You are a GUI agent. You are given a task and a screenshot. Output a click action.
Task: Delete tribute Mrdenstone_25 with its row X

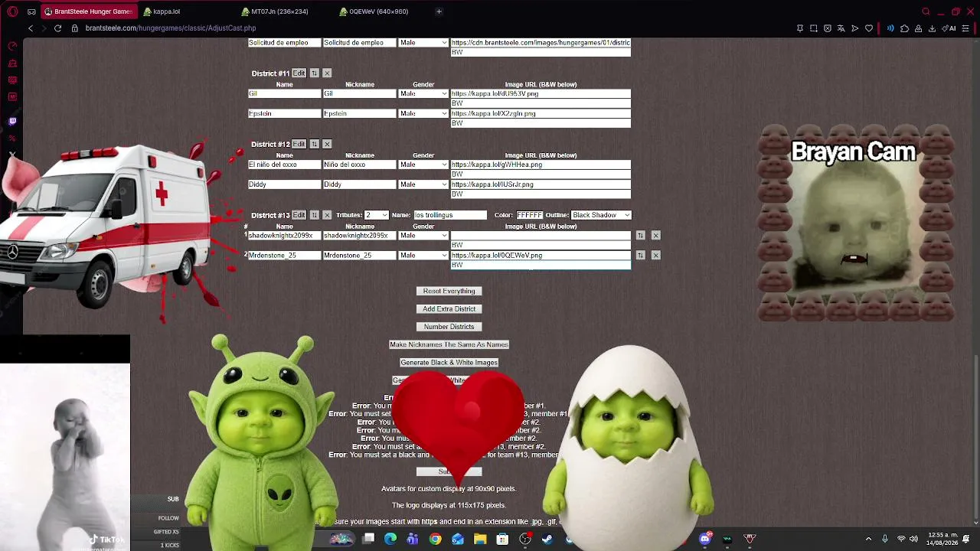click(x=655, y=255)
